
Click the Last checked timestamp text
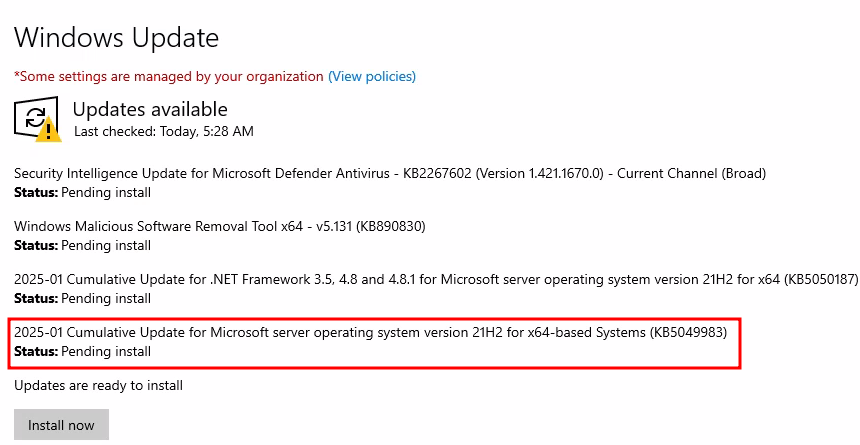coord(163,131)
